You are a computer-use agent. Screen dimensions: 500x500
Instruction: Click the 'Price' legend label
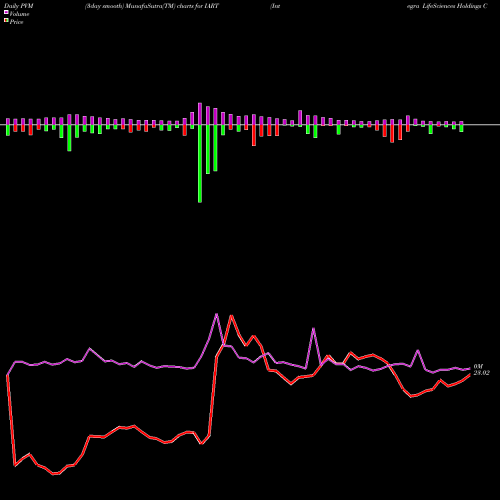coord(16,22)
